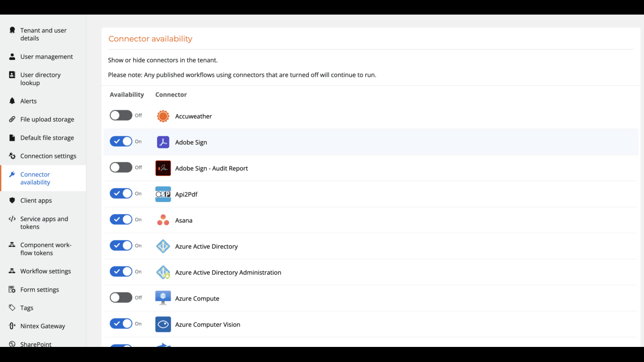
Task: Turn off Azure Computer Vision toggle
Action: coord(121,324)
